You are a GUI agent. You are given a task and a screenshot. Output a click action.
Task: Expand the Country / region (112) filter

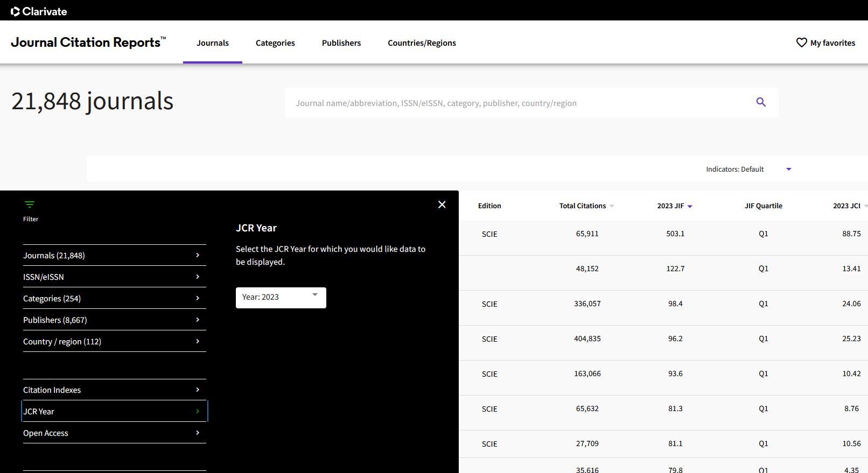[x=114, y=341]
